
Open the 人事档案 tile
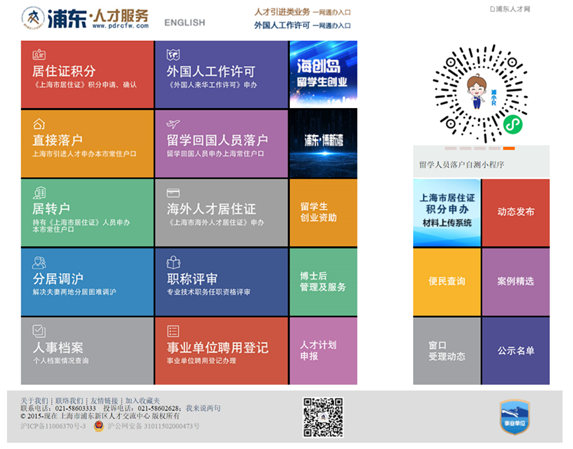pos(87,351)
